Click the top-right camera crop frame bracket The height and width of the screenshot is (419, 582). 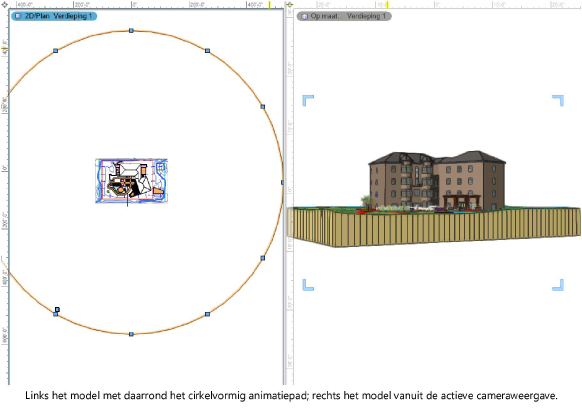(558, 100)
